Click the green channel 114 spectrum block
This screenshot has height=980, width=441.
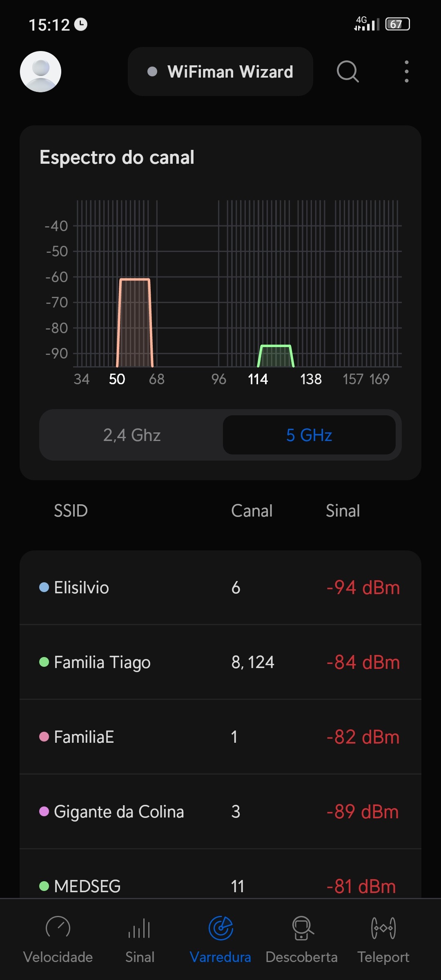pos(276,356)
